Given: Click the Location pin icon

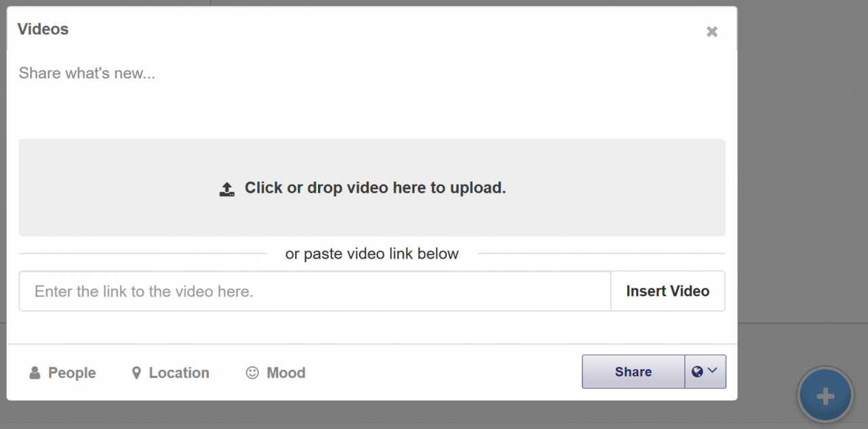Looking at the screenshot, I should point(136,373).
